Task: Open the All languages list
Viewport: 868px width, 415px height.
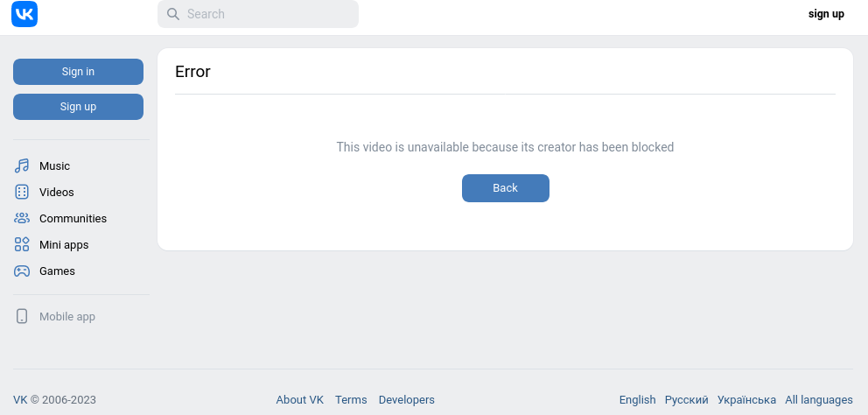Action: [818, 400]
